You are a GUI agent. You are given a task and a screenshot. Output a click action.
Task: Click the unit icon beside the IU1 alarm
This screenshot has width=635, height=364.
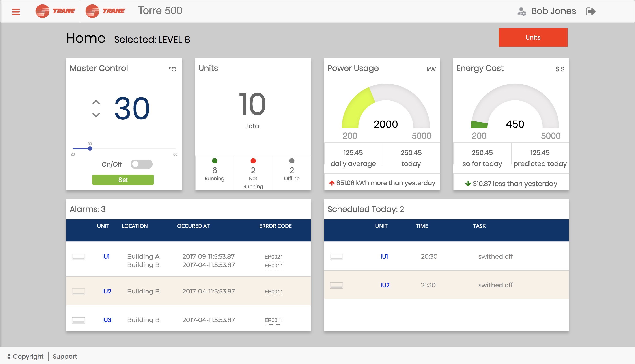tap(79, 256)
